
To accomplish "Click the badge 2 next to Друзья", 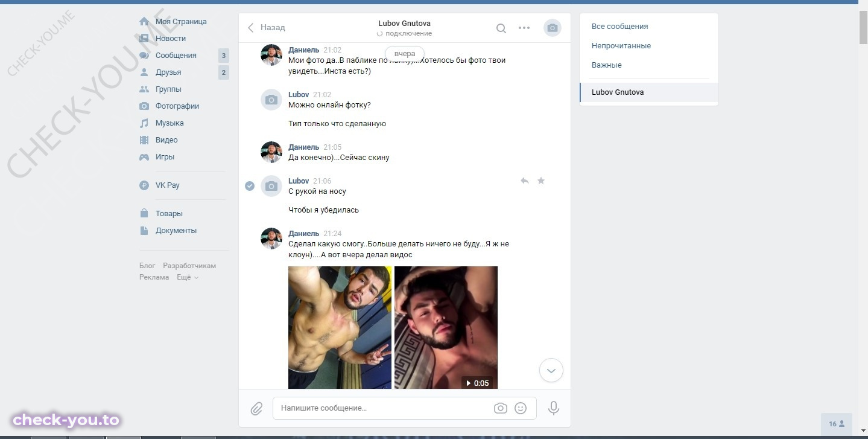I will (224, 72).
